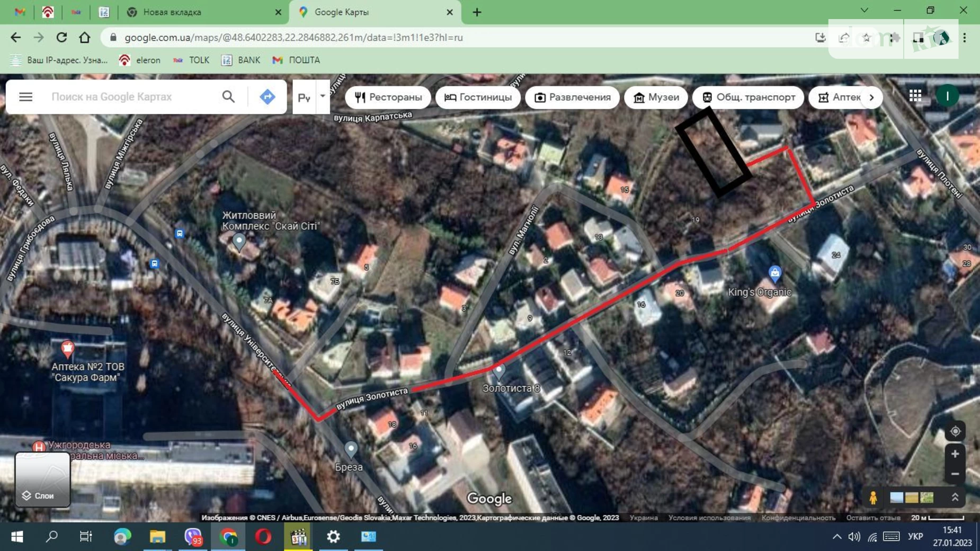980x551 pixels.
Task: Select the Скай Сіті residential complex marker
Action: coord(239,242)
